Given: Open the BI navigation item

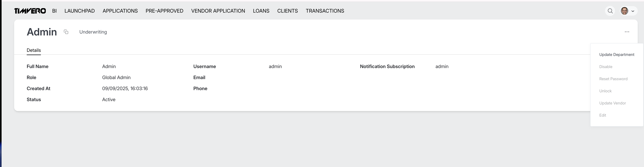Looking at the screenshot, I should pos(54,11).
